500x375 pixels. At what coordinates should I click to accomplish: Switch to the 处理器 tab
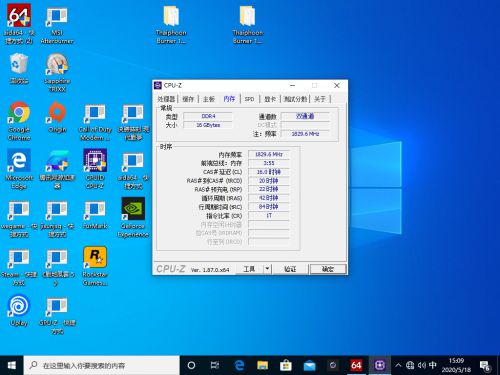click(x=166, y=99)
